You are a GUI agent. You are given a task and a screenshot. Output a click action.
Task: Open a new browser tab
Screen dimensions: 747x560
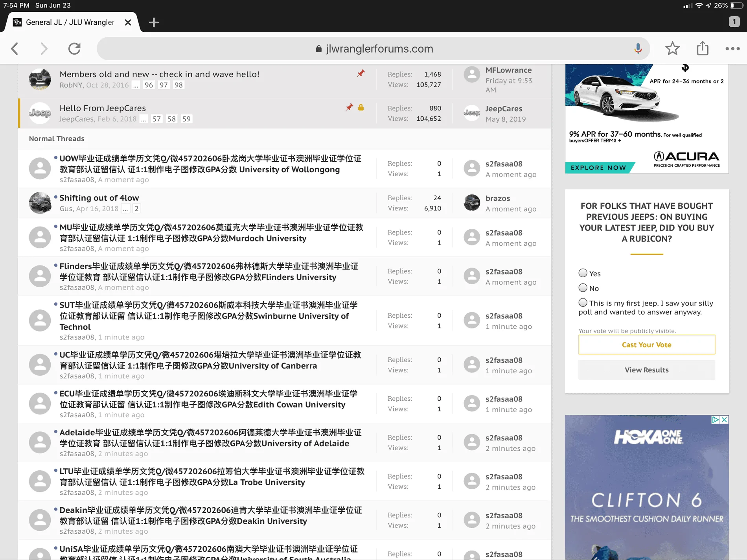pos(154,22)
